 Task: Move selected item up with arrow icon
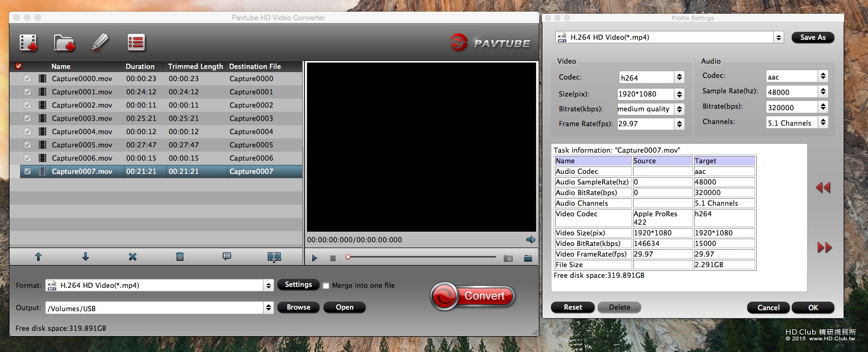pyautogui.click(x=38, y=257)
